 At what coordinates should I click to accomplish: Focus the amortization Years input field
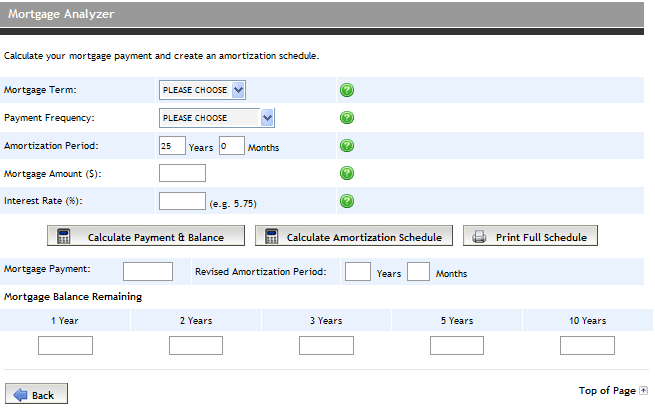coord(172,146)
